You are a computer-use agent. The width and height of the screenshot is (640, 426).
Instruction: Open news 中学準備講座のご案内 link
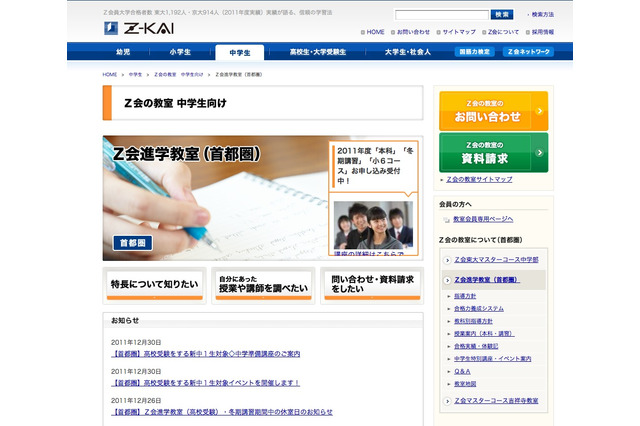click(205, 354)
